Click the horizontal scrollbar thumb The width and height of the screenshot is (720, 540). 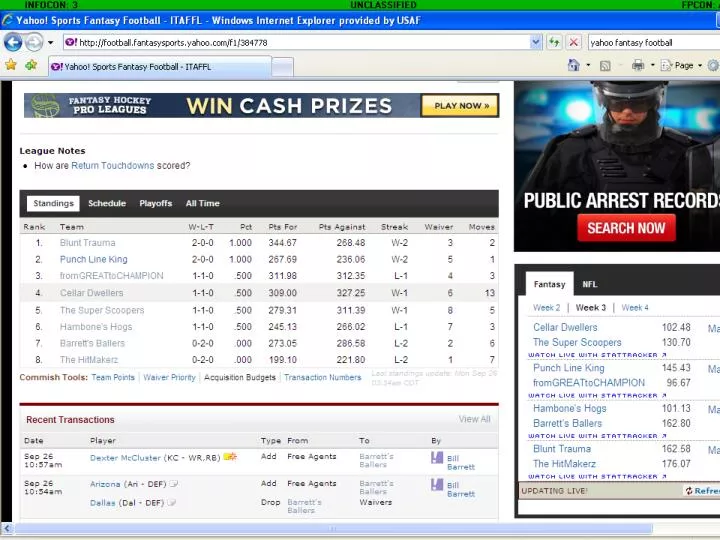[332, 529]
